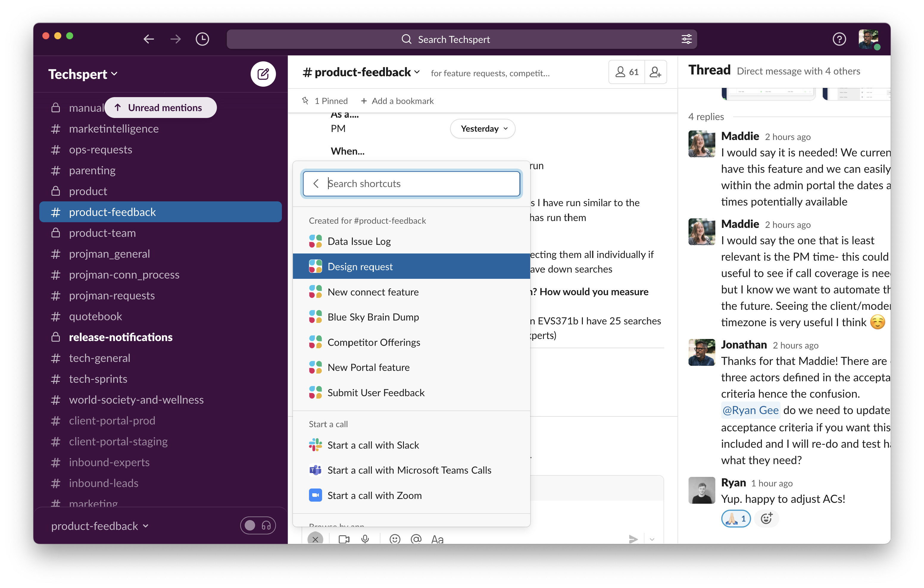This screenshot has width=924, height=588.
Task: Select Blue Sky Brain Dump shortcut
Action: point(411,317)
